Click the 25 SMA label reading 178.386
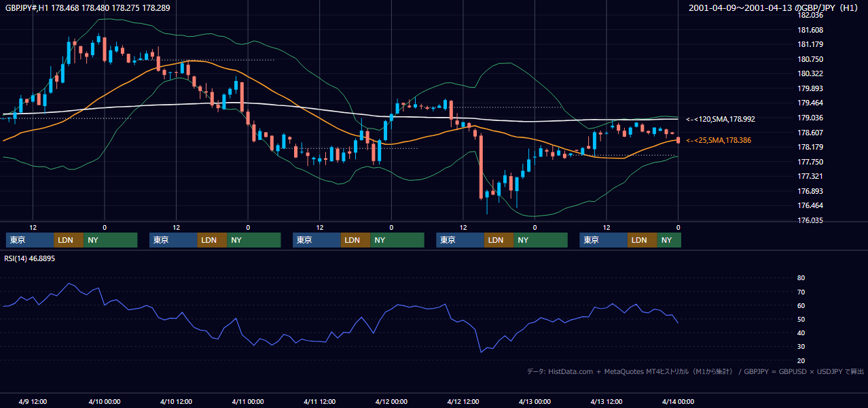Screen dimensions: 868x408 [x=719, y=140]
